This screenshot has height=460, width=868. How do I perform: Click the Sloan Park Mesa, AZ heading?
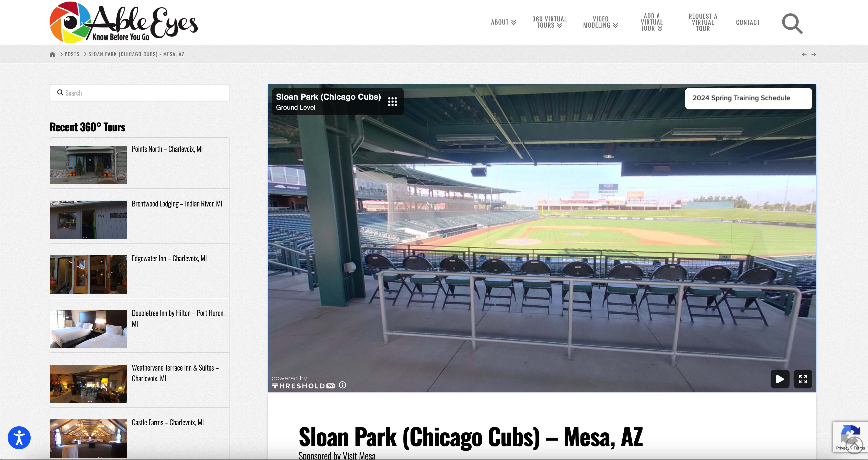471,437
